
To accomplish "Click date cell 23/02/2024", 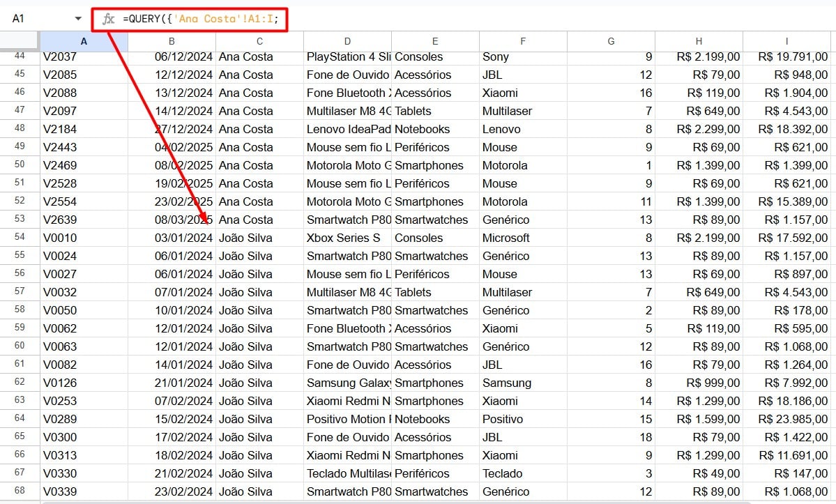I will pyautogui.click(x=172, y=491).
